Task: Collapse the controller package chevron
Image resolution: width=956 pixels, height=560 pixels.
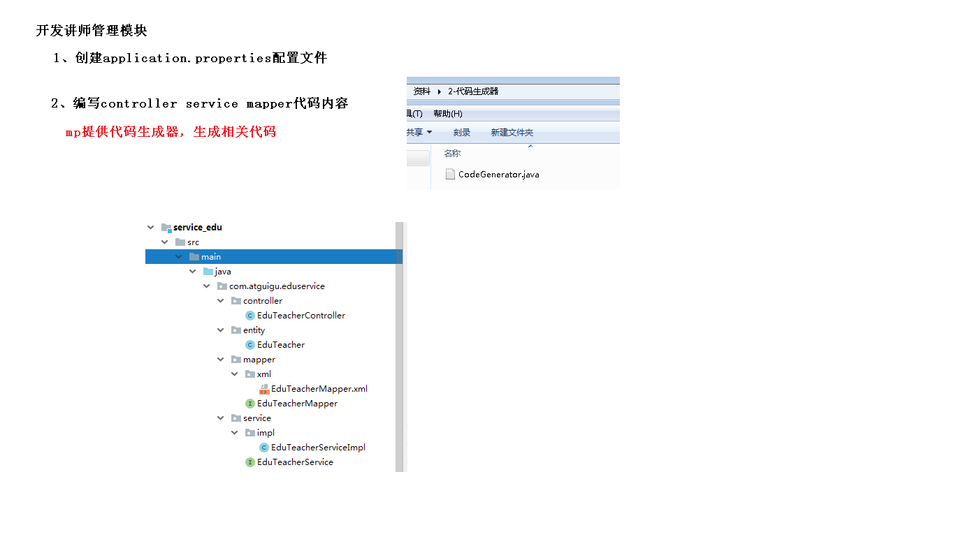Action: point(221,301)
